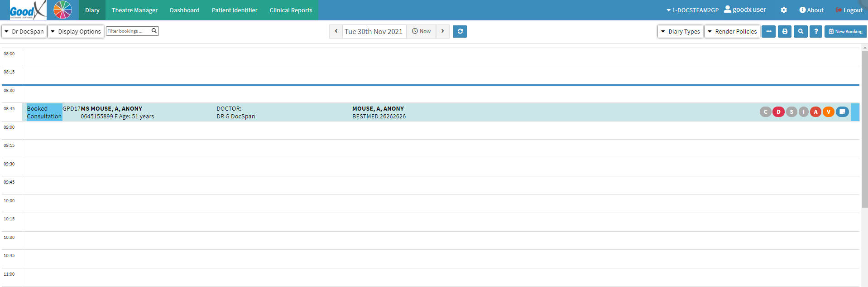Click DR G DocSpan doctor text
The image size is (868, 287).
click(236, 117)
